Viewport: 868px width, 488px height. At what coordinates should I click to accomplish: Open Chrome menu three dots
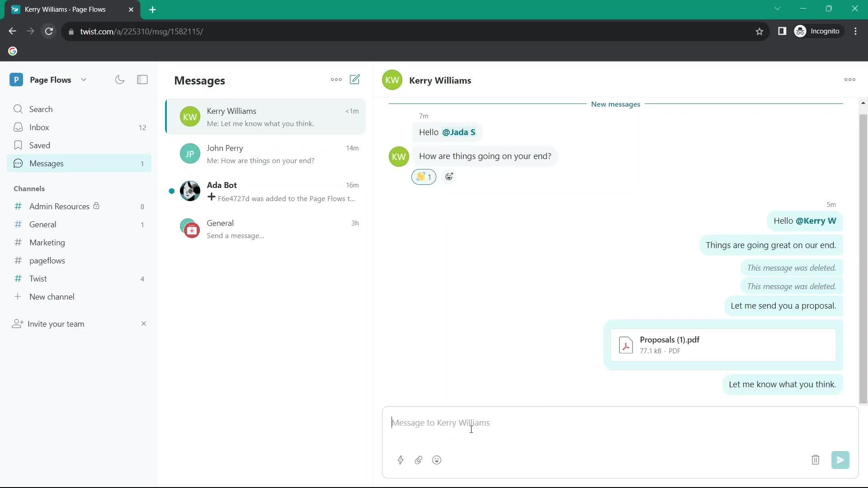click(x=856, y=31)
